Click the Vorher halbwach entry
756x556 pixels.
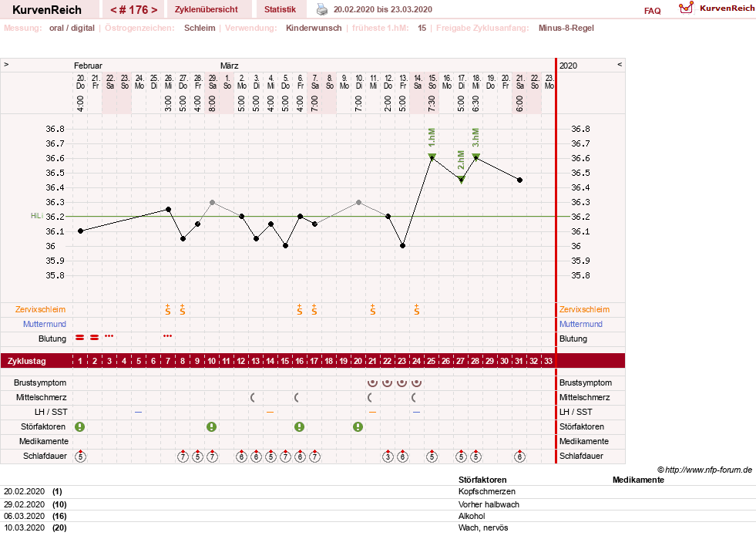[x=489, y=504]
